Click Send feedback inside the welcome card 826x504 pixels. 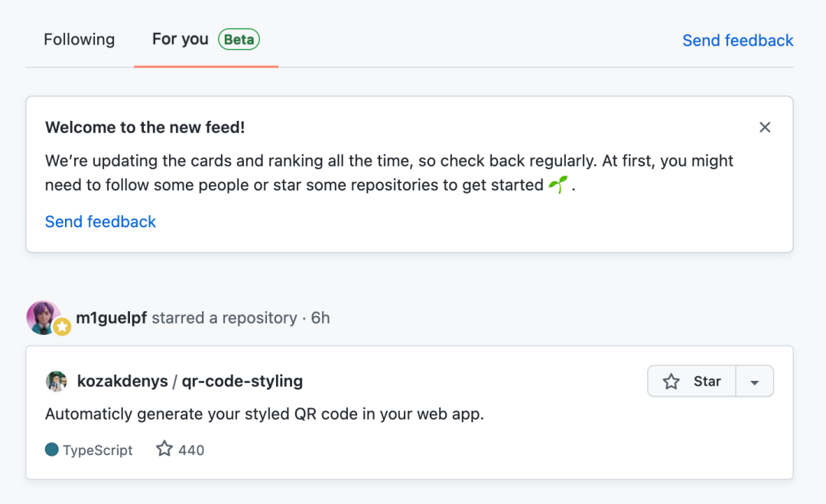100,222
